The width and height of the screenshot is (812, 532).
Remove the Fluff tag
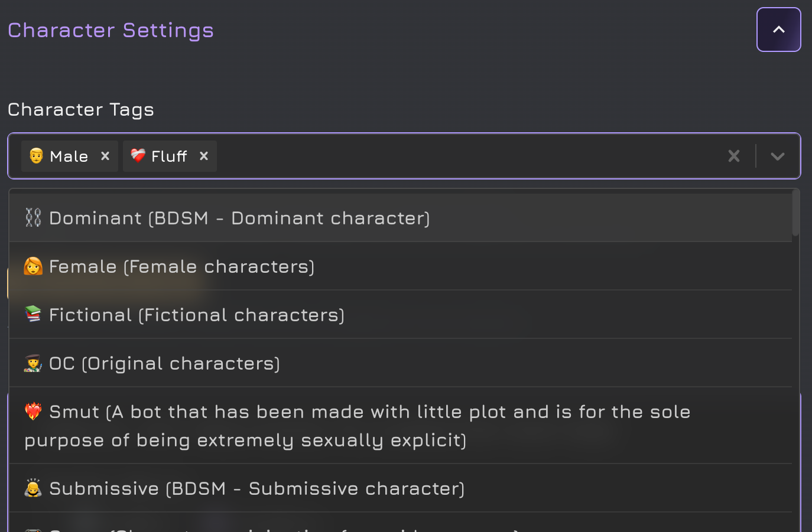(x=204, y=156)
